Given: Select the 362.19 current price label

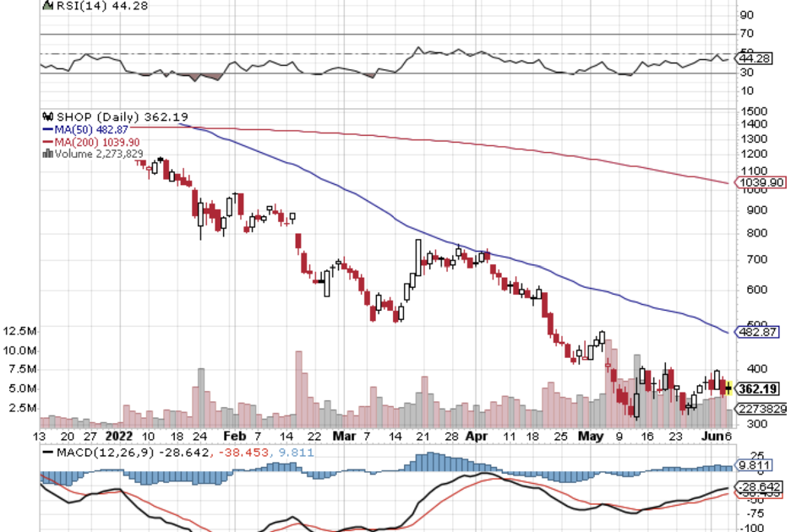Looking at the screenshot, I should click(x=758, y=389).
